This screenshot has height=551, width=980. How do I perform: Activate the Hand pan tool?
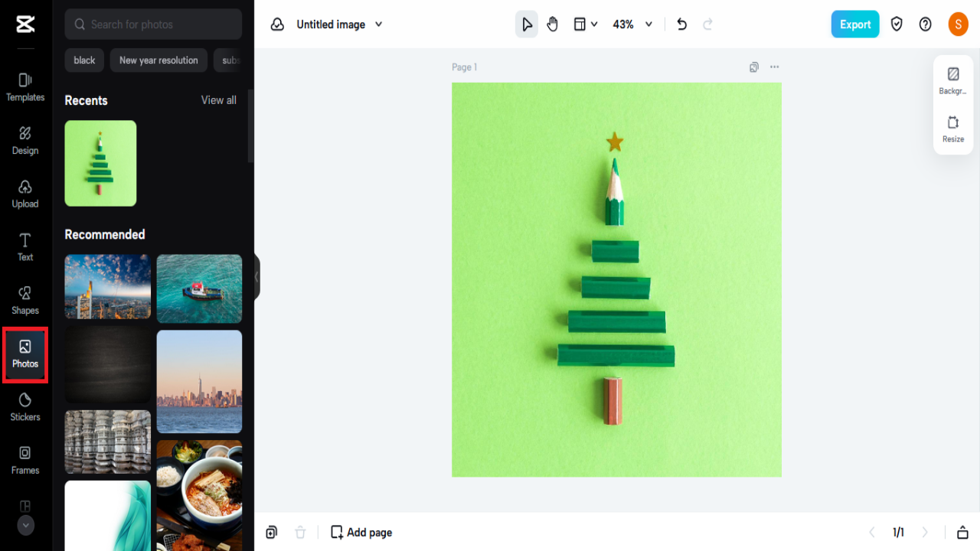click(552, 24)
